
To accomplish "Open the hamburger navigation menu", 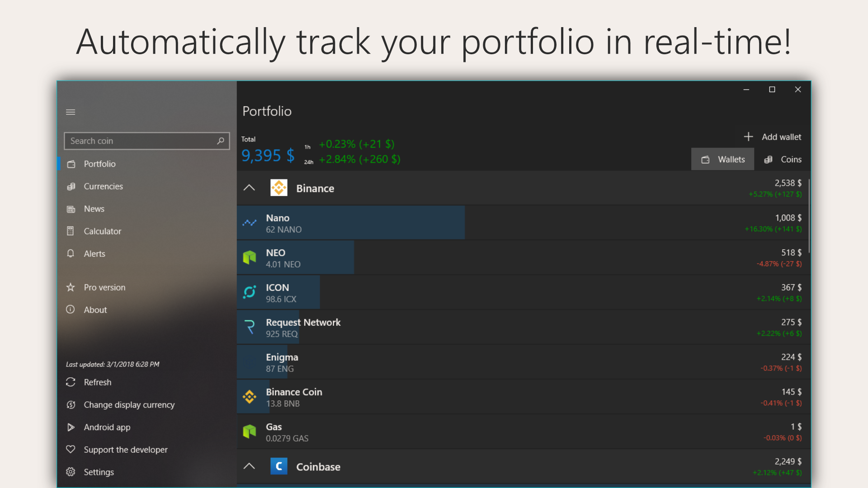I will point(71,112).
